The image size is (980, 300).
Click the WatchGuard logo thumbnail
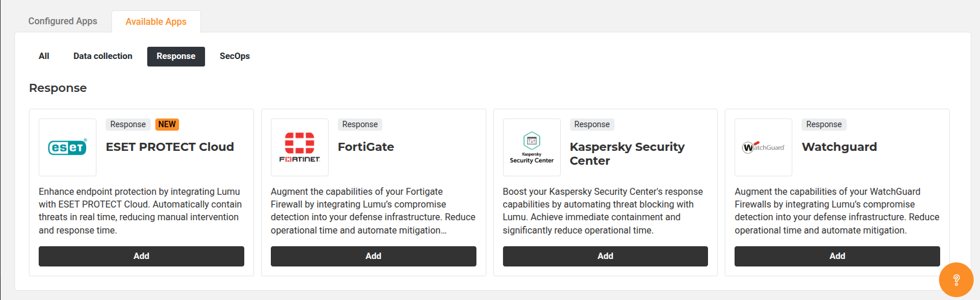pyautogui.click(x=763, y=147)
